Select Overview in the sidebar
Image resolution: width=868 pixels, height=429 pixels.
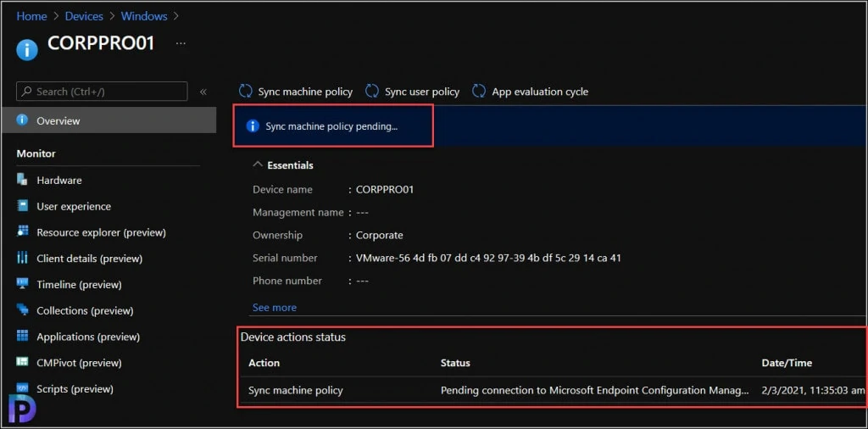pos(109,120)
